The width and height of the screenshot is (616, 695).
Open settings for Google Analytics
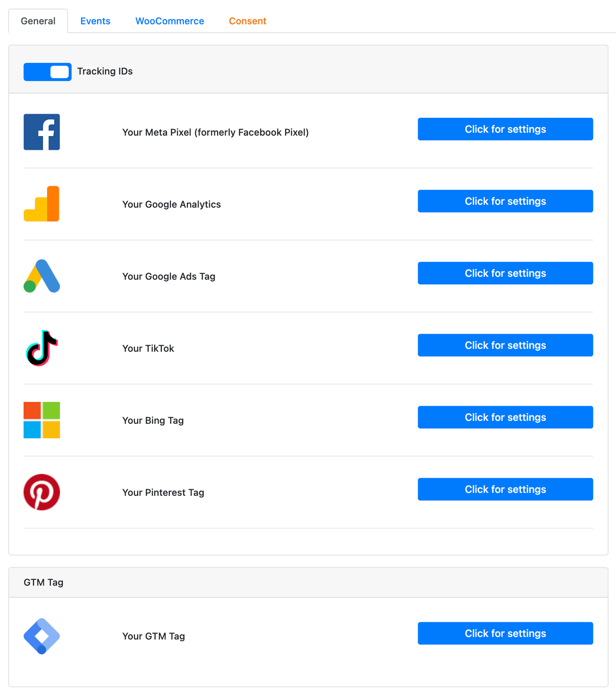point(505,201)
